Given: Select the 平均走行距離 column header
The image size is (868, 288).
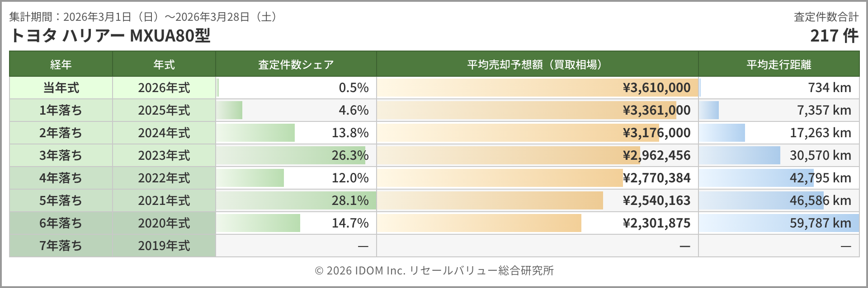Looking at the screenshot, I should pyautogui.click(x=778, y=65).
